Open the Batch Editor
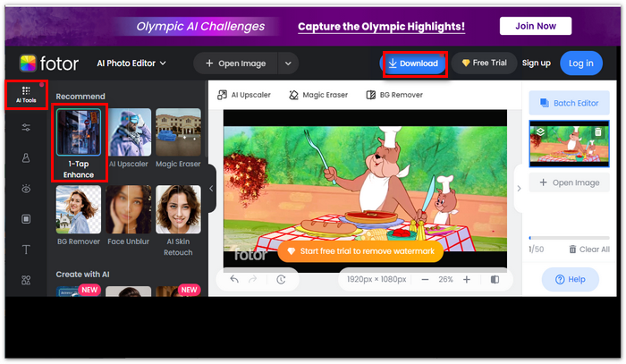The height and width of the screenshot is (364, 626). pyautogui.click(x=569, y=103)
